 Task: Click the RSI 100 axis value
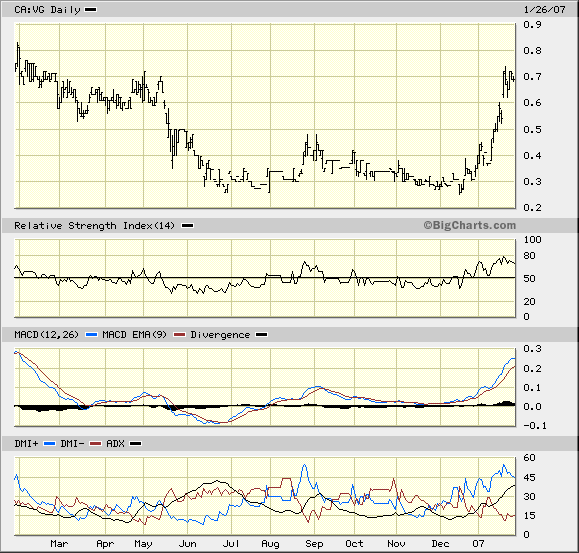click(x=532, y=240)
